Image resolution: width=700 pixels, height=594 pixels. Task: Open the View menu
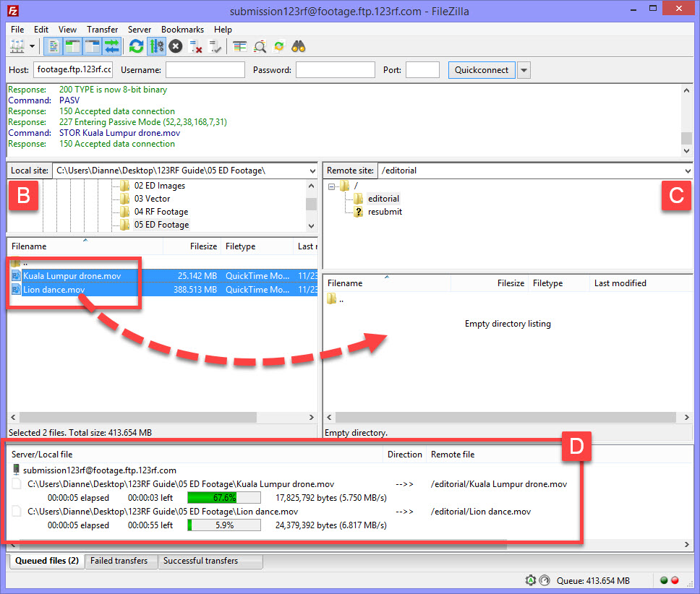point(67,30)
